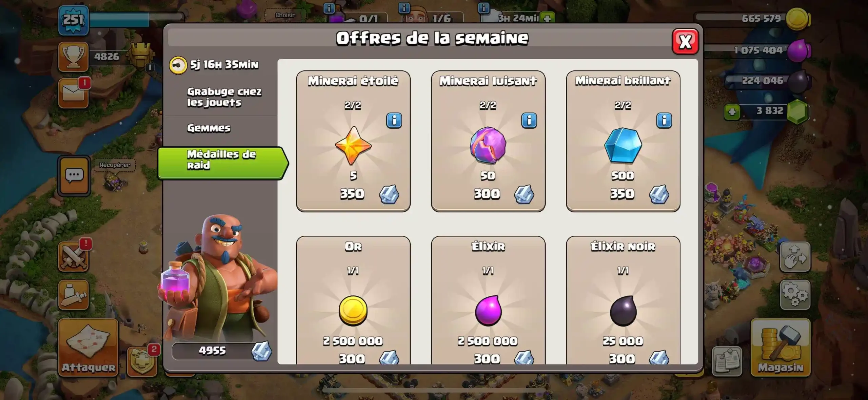The image size is (868, 400).
Task: Open the army training icon
Action: click(x=74, y=295)
